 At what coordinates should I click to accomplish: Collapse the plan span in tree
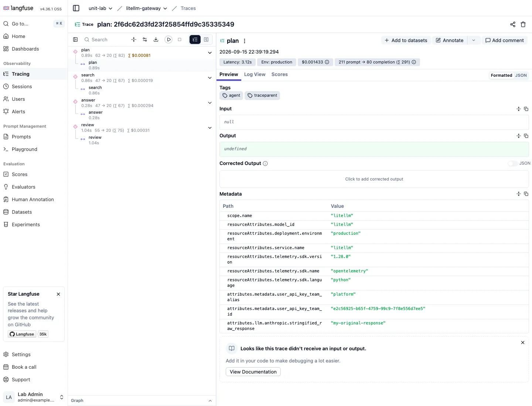(x=210, y=53)
